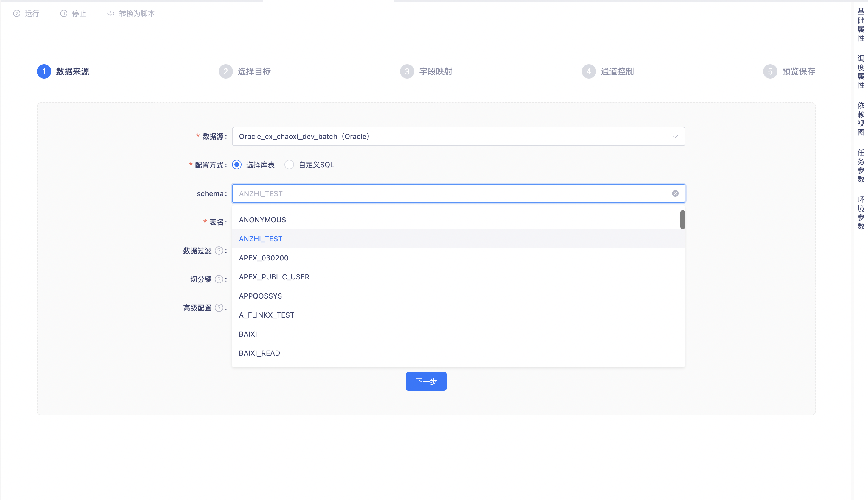Choose ANZHI_TEST from the schema list
Screen dimensions: 868x500
coord(458,239)
